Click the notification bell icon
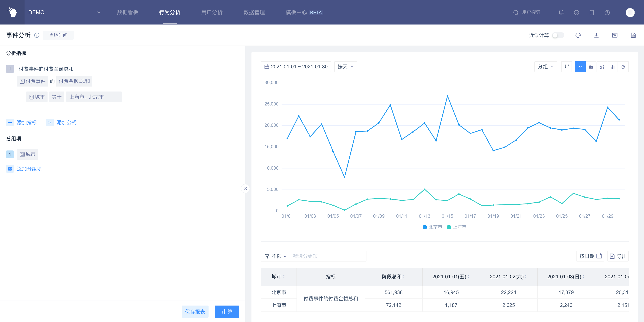This screenshot has width=644, height=322. point(561,12)
